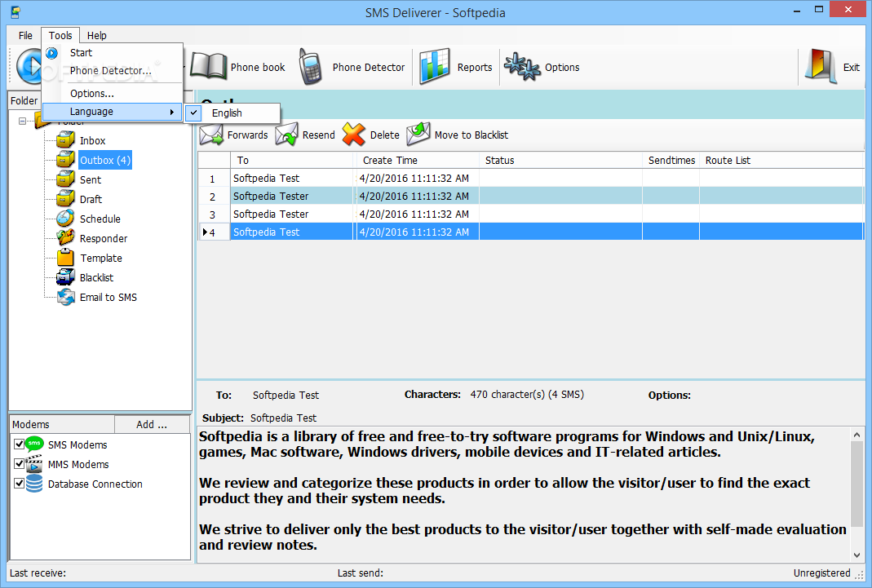Toggle the SMS Modems checkbox
This screenshot has width=872, height=588.
click(x=19, y=444)
